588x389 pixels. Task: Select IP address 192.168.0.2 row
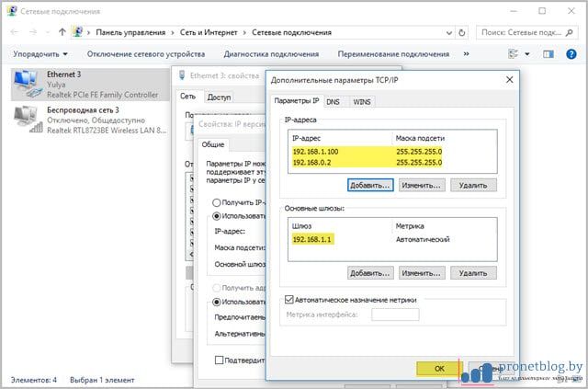pos(367,163)
